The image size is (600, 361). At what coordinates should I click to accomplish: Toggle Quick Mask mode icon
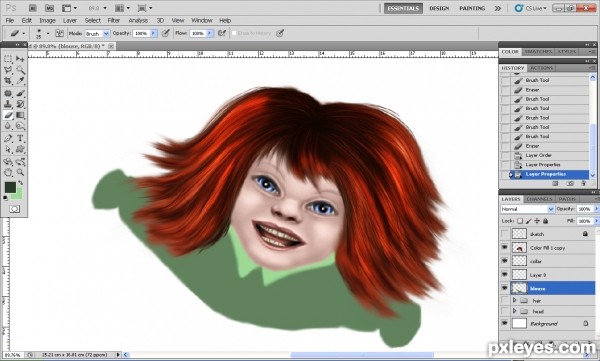[15, 209]
